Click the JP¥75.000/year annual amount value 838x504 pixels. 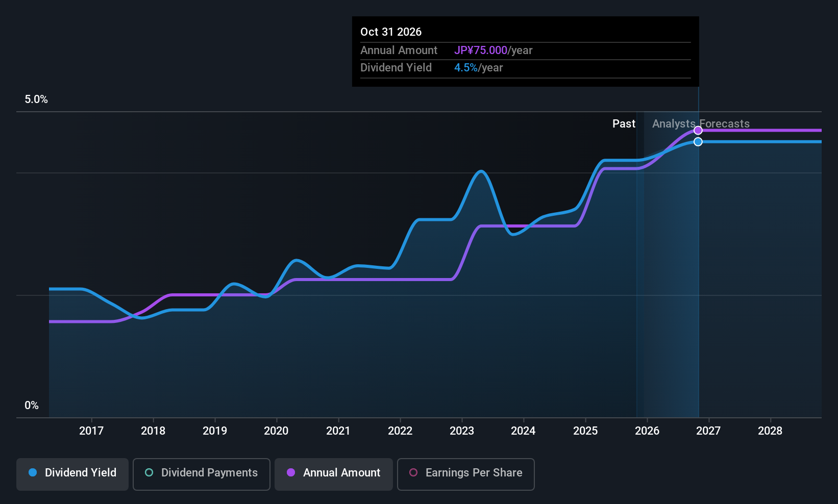(x=481, y=50)
